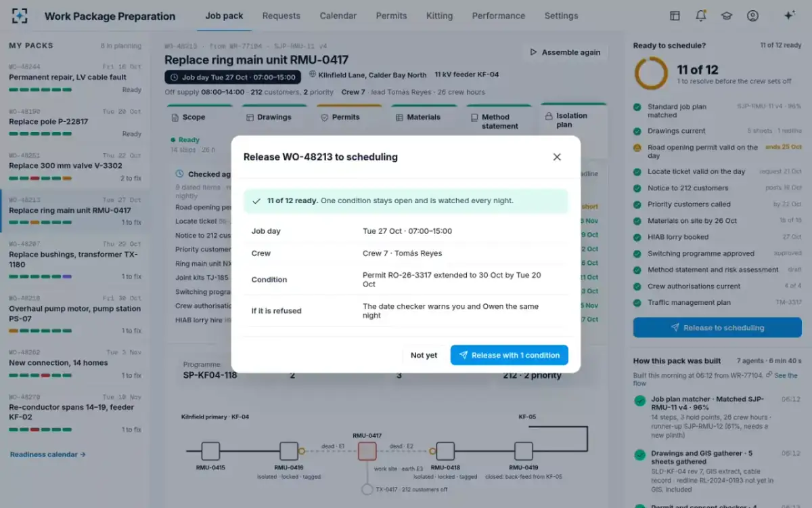Click the 11 of 12 readiness ring

point(651,74)
